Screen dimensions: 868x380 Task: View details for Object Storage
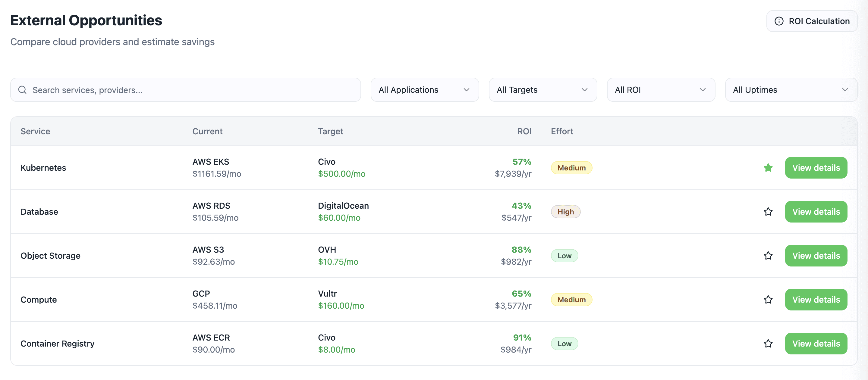pos(816,256)
